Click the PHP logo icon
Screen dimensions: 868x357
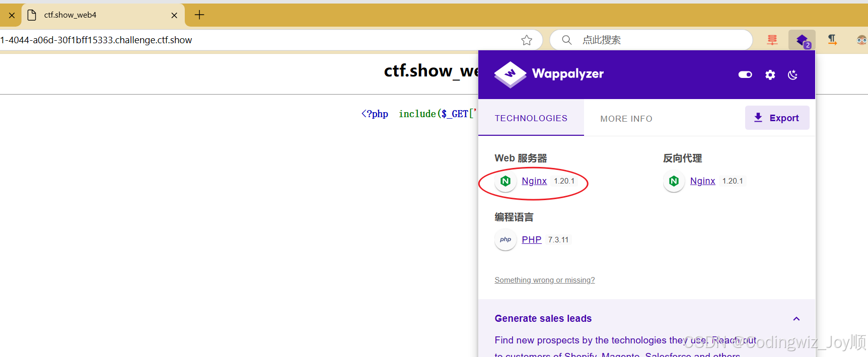tap(505, 240)
